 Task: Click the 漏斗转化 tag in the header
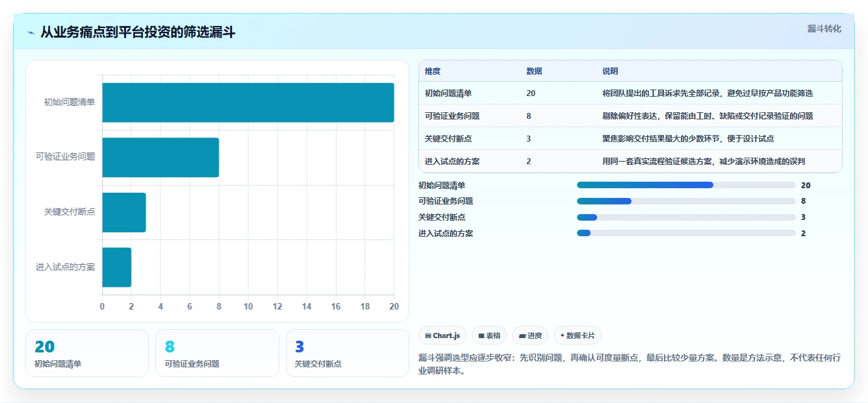[824, 29]
